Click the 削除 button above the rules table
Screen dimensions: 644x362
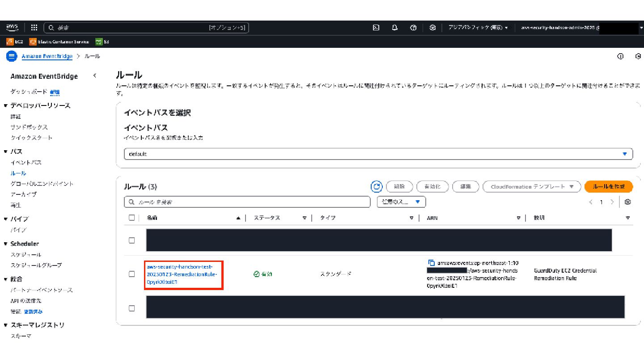pos(398,187)
